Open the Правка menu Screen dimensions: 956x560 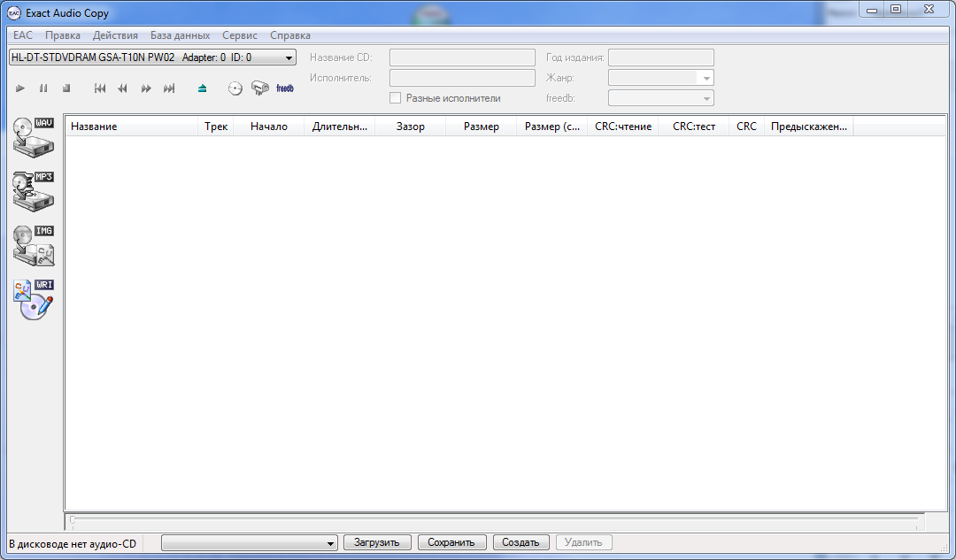click(x=63, y=35)
